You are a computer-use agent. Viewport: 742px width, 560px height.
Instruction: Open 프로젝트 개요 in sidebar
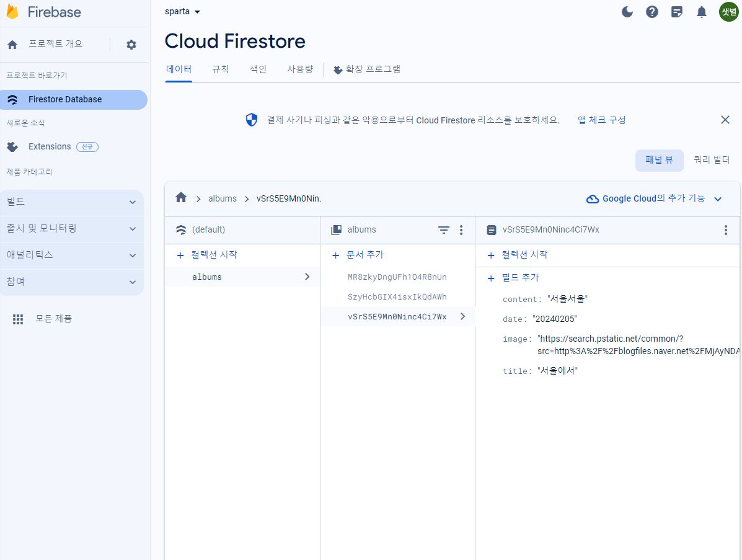click(55, 44)
